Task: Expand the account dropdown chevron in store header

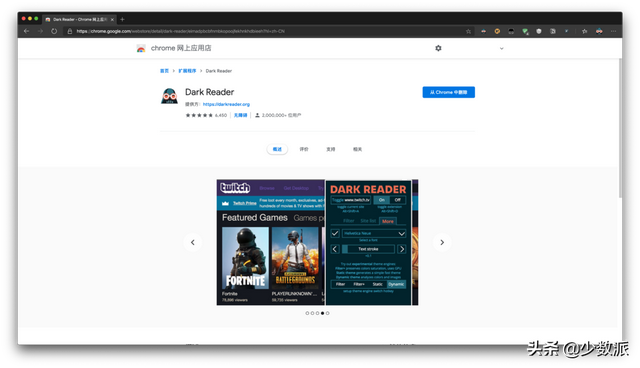Action: (502, 48)
